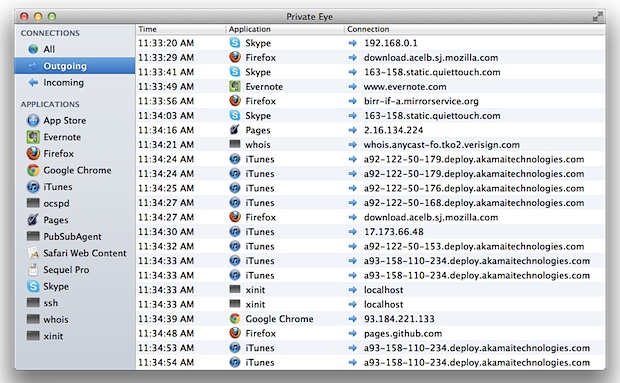620x383 pixels.
Task: Filter by Sequel Pro application
Action: (66, 270)
